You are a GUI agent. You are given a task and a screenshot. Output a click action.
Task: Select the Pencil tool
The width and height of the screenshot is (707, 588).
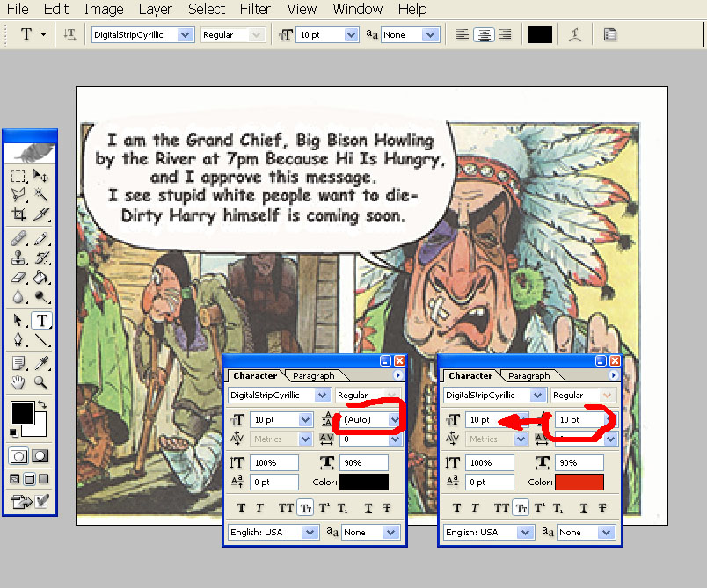[x=41, y=238]
